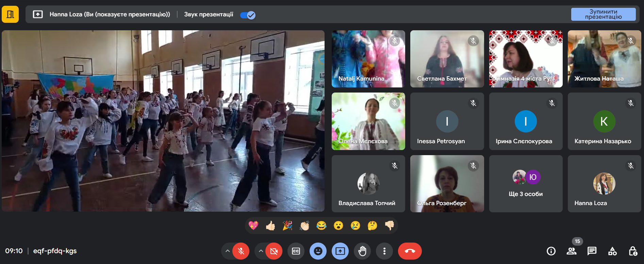Click the leave call red button
The image size is (644, 264).
(x=410, y=251)
